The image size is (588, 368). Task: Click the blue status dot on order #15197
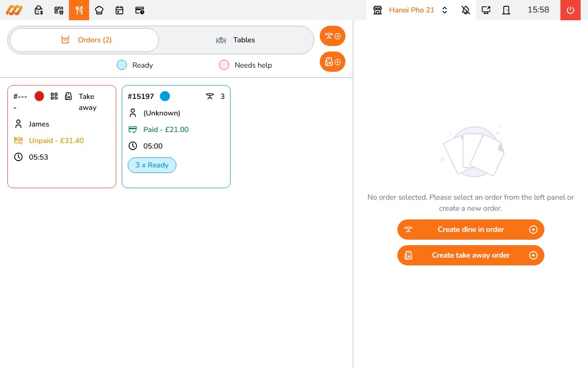[x=165, y=96]
